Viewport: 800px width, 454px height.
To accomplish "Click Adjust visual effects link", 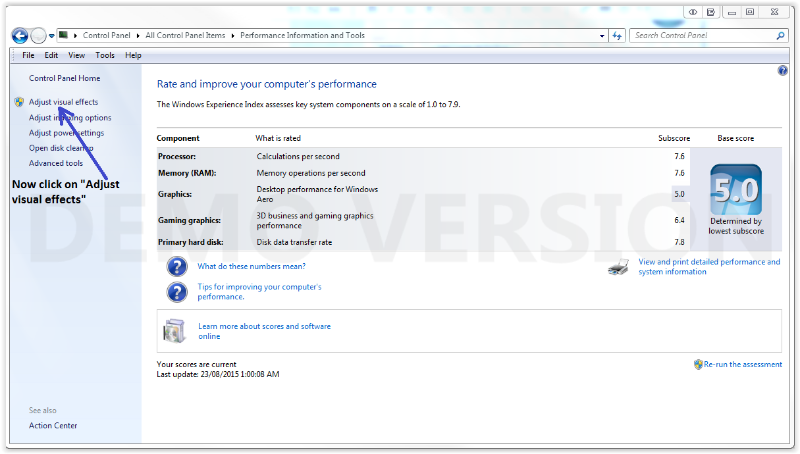I will (x=63, y=102).
